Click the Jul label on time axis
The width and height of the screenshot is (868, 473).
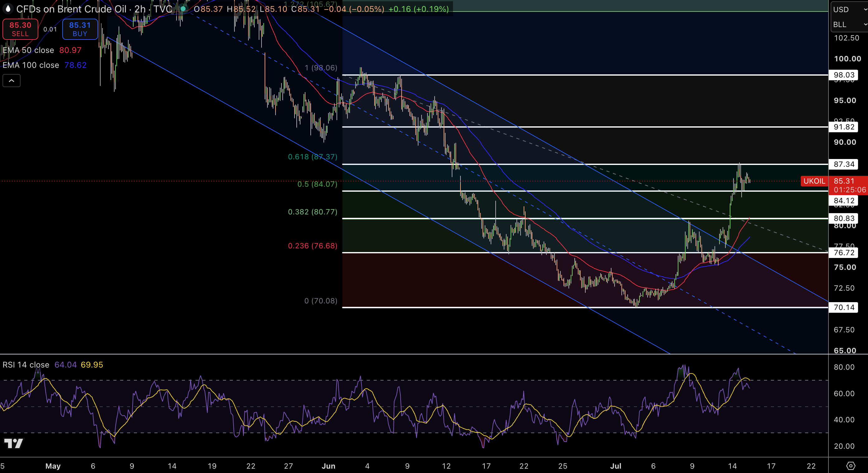(616, 466)
